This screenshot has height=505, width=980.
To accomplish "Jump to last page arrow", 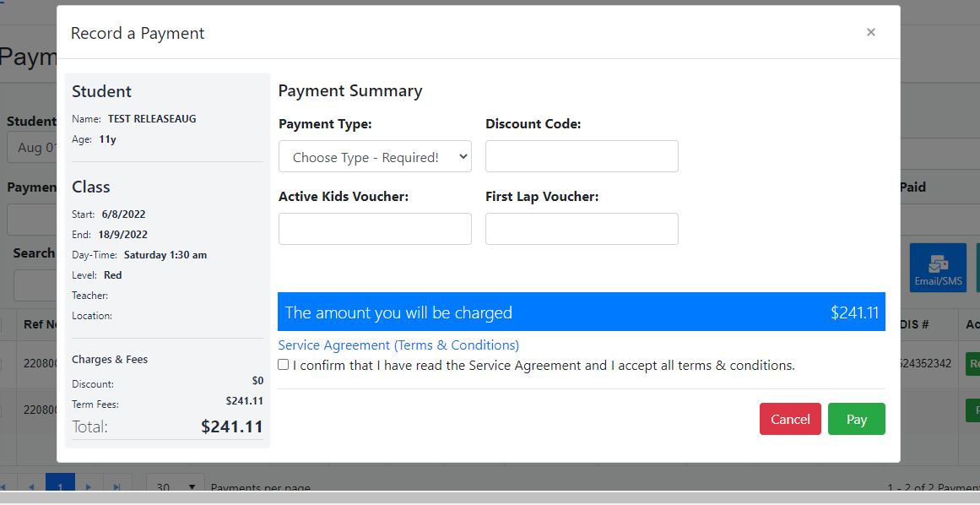I will [116, 486].
